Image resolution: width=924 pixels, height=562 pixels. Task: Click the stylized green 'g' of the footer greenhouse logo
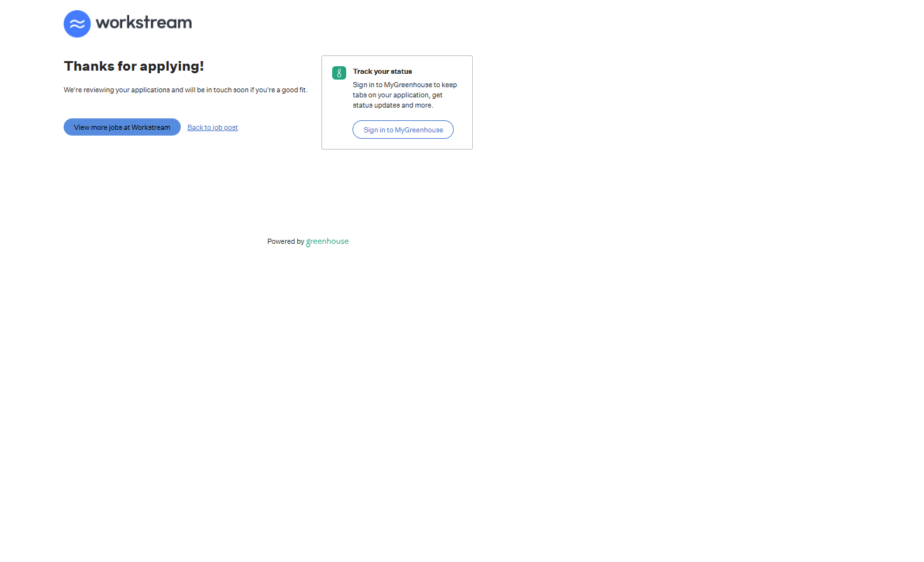click(309, 242)
